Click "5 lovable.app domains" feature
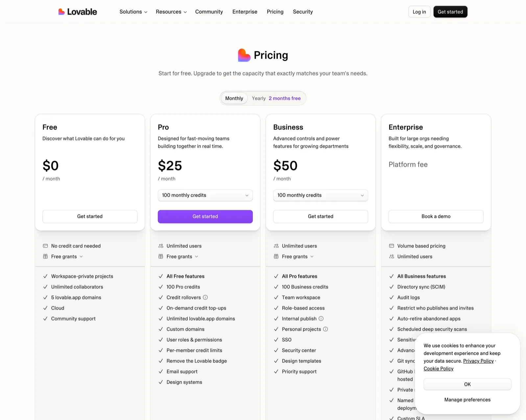This screenshot has height=420, width=526. [76, 297]
